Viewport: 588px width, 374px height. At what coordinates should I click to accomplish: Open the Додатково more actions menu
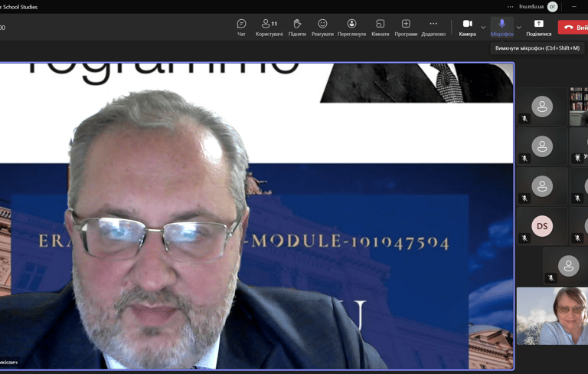coord(433,28)
